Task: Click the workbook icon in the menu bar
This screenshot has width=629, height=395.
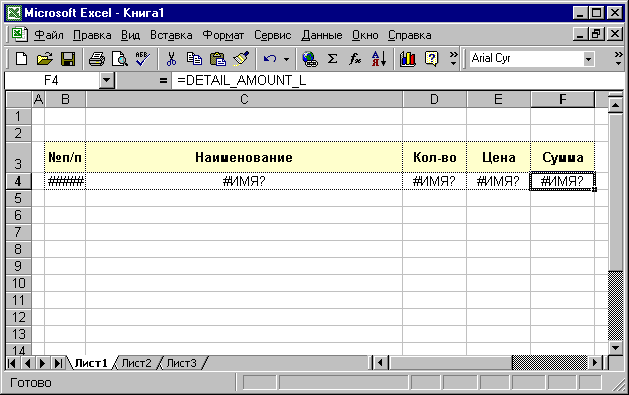Action: [x=19, y=34]
